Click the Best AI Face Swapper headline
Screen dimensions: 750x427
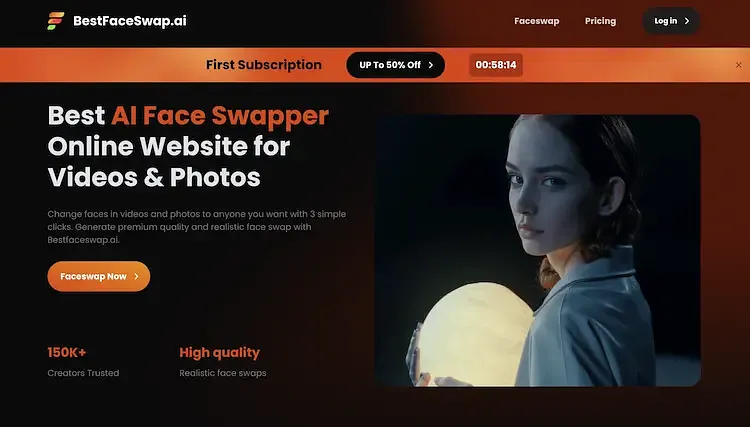click(x=188, y=146)
